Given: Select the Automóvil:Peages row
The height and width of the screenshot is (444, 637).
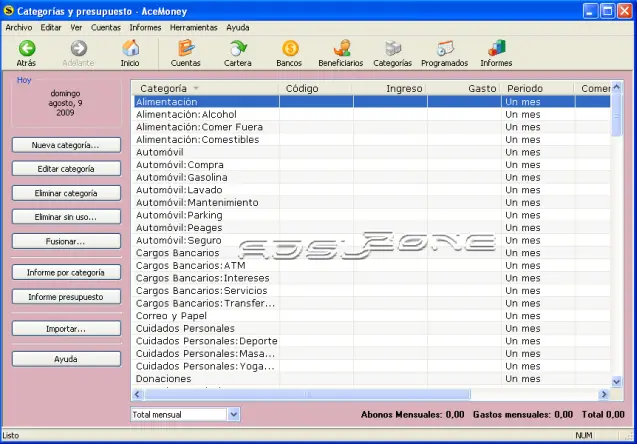Looking at the screenshot, I should (372, 228).
